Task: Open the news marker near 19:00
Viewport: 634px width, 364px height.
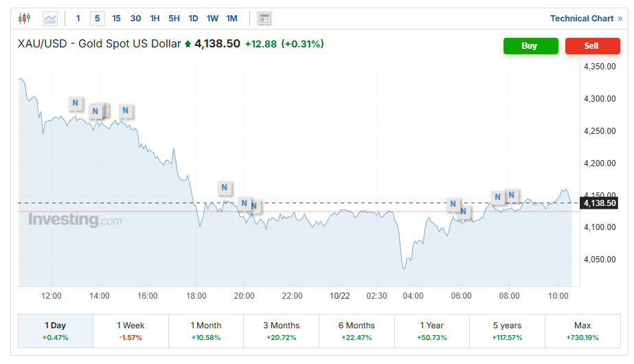Action: [x=225, y=187]
